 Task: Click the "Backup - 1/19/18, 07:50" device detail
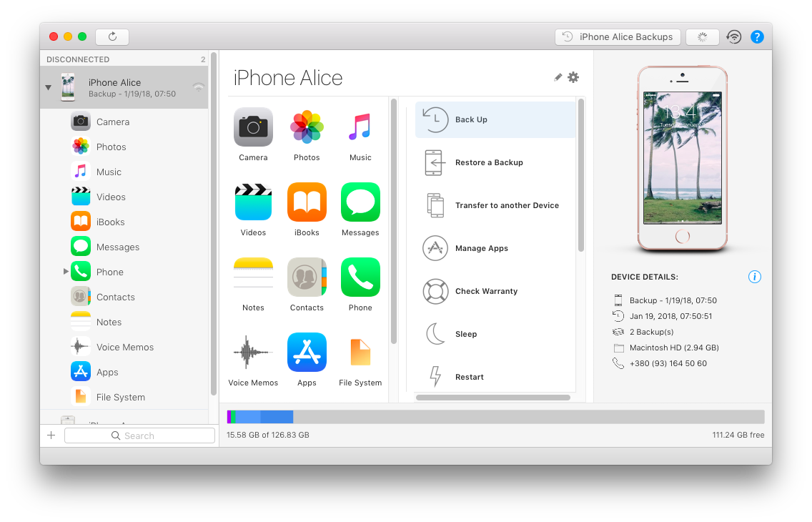[673, 300]
